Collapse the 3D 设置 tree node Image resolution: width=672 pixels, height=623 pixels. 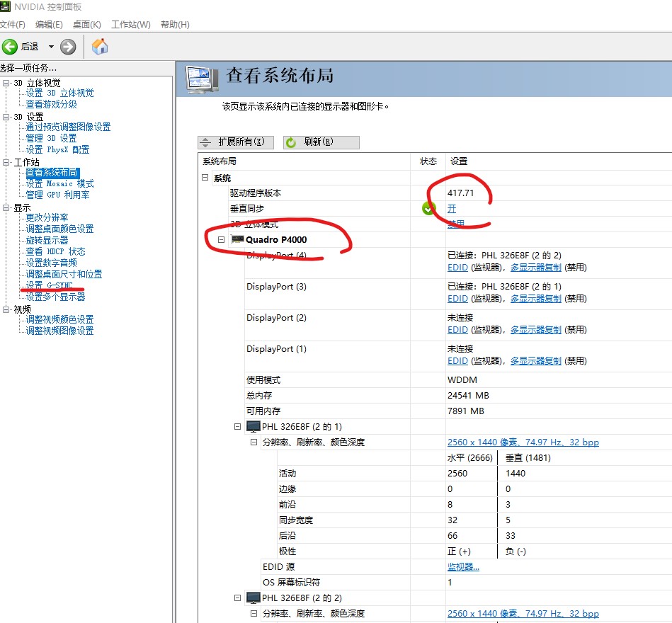point(6,117)
